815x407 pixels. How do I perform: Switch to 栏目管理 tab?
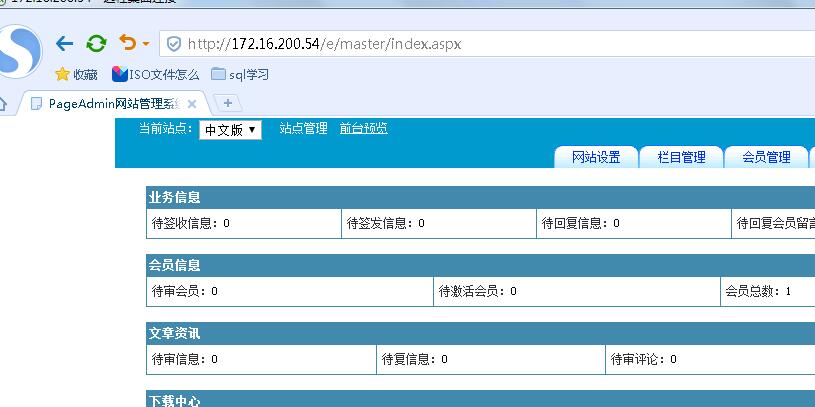tap(681, 157)
